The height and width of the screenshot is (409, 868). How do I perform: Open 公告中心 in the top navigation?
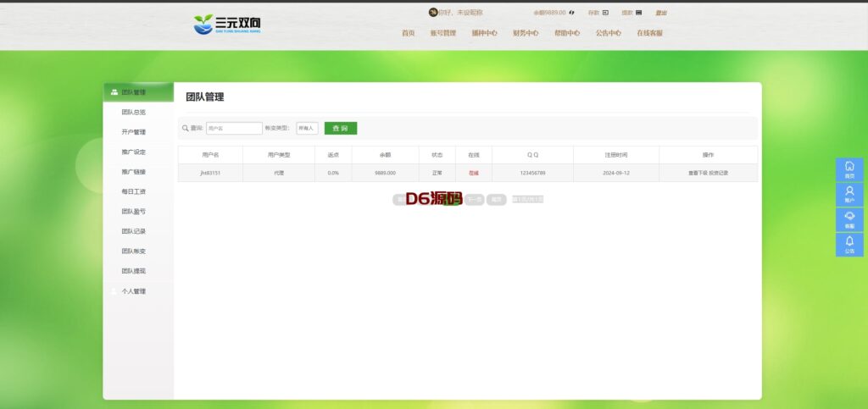(609, 33)
